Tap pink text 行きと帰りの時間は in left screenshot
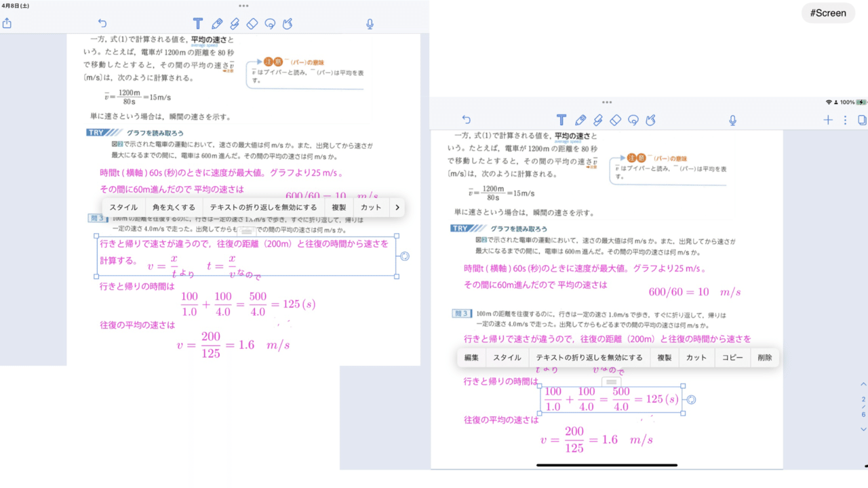This screenshot has width=868, height=488. point(138,287)
